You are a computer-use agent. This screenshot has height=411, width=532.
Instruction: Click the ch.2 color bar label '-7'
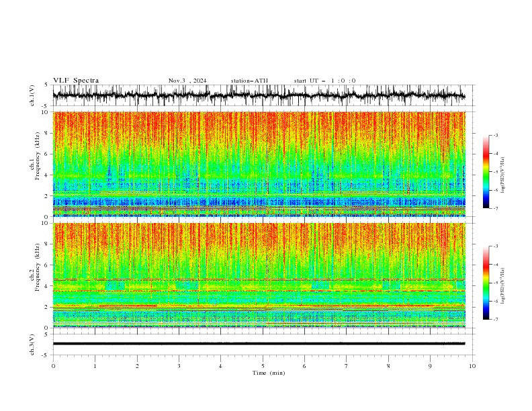tap(496, 319)
